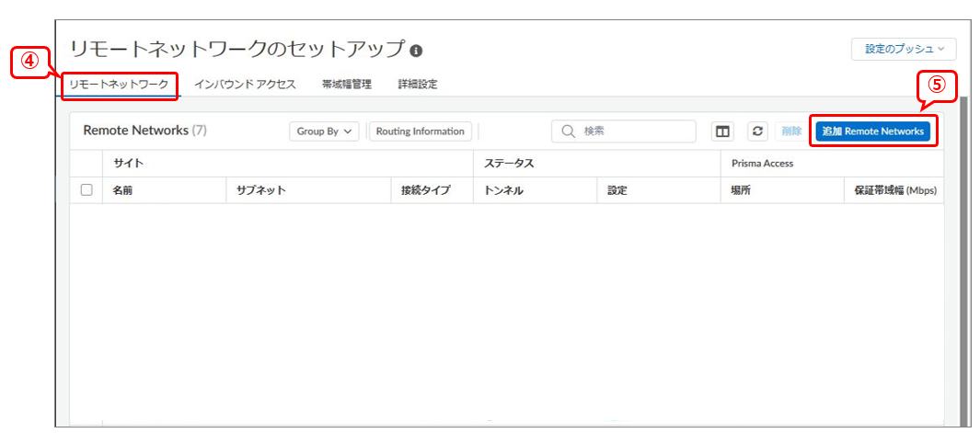Open the Group By dropdown
This screenshot has height=433, width=980.
pos(324,131)
